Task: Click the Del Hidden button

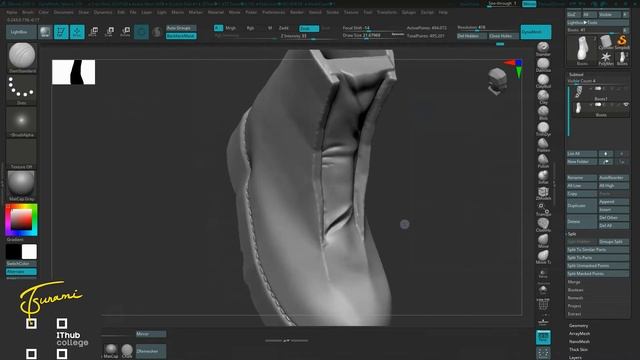Action: pos(471,36)
